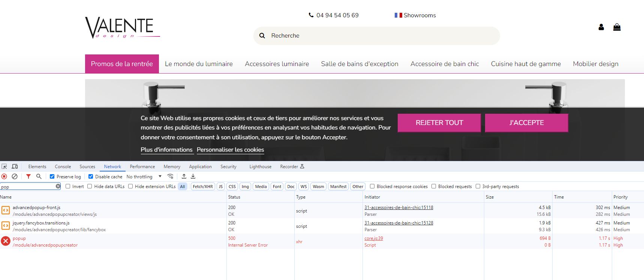Click the red error icon for popup request
The height and width of the screenshot is (280, 644).
click(6, 241)
